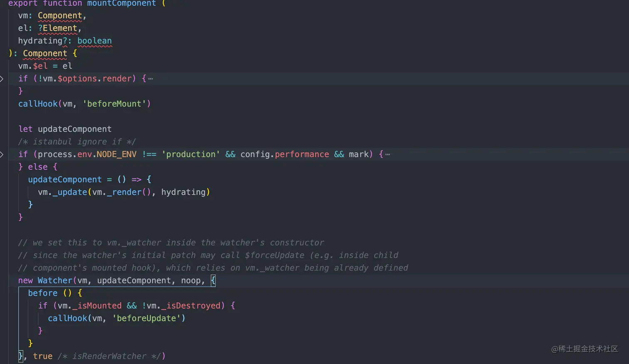
Task: Open the folded ellipsis after !vm.$options.render) {
Action: [151, 79]
